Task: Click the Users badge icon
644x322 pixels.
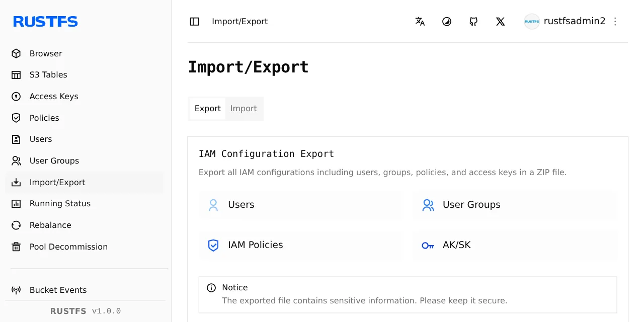Action: point(16,139)
